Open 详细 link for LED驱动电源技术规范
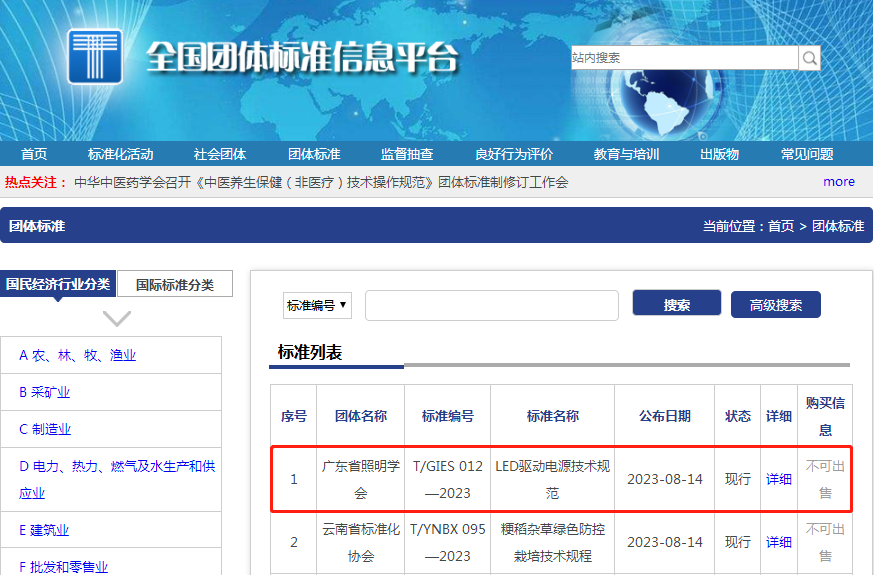874x575 pixels. pos(778,479)
